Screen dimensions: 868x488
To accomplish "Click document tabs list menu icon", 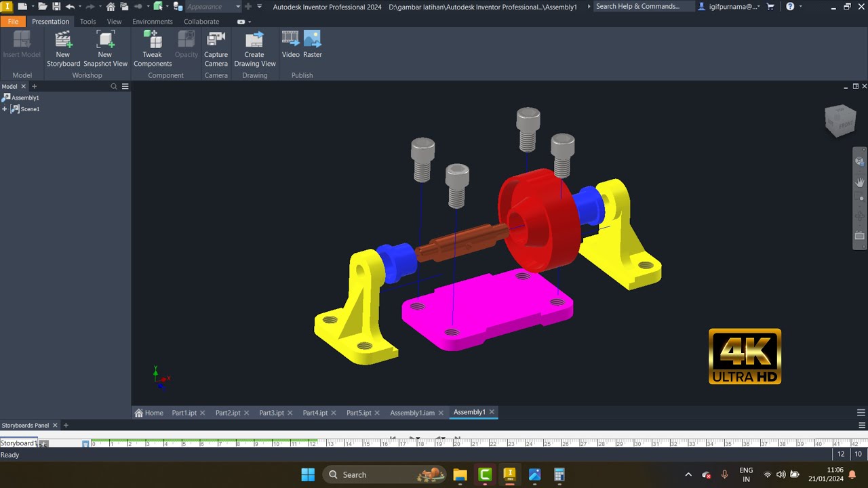I will (x=861, y=412).
